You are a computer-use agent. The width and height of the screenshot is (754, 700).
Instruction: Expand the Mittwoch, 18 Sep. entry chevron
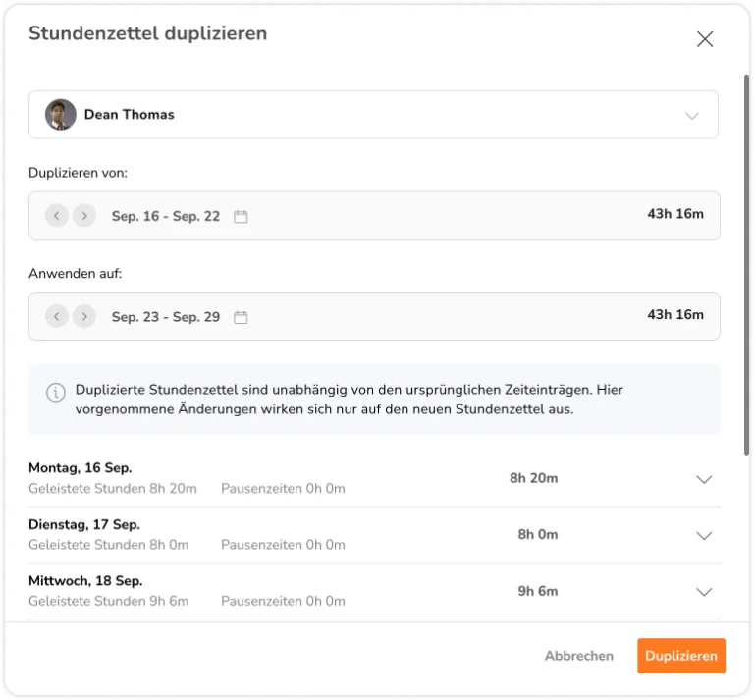pyautogui.click(x=703, y=592)
